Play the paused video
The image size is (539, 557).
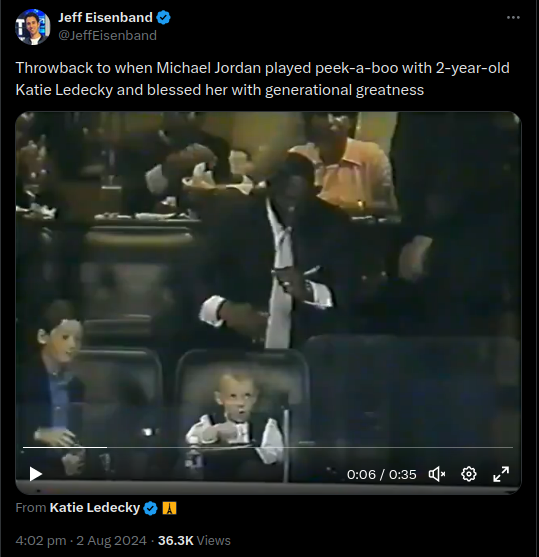[x=35, y=474]
